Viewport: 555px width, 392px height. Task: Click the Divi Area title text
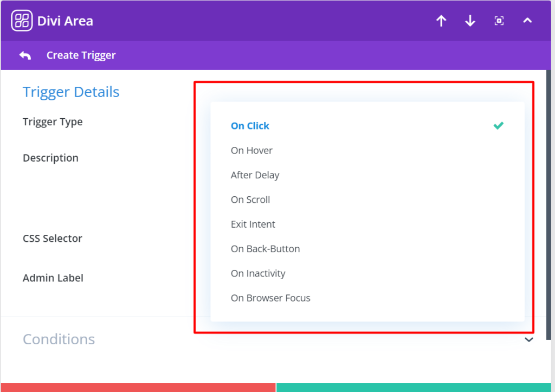click(65, 21)
